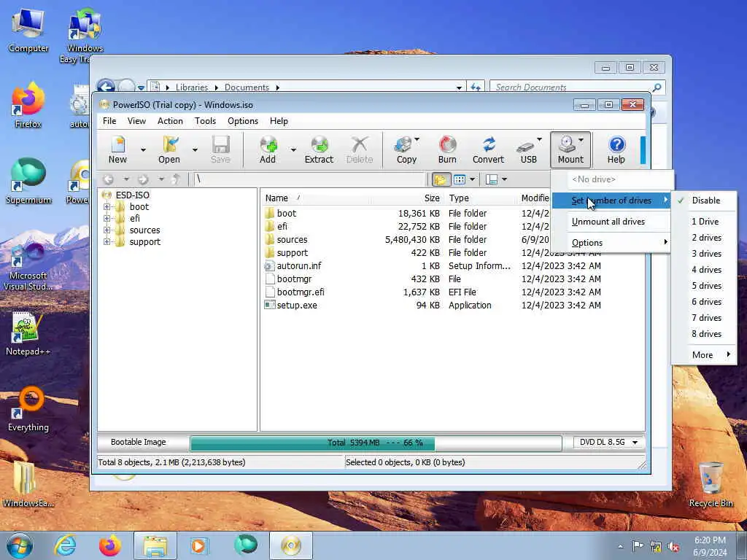The height and width of the screenshot is (560, 747).
Task: Open the Help menu in menu bar
Action: tap(279, 121)
